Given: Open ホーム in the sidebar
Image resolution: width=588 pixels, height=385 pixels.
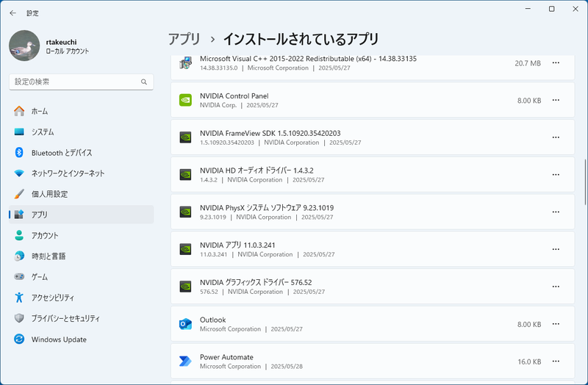Looking at the screenshot, I should point(81,112).
